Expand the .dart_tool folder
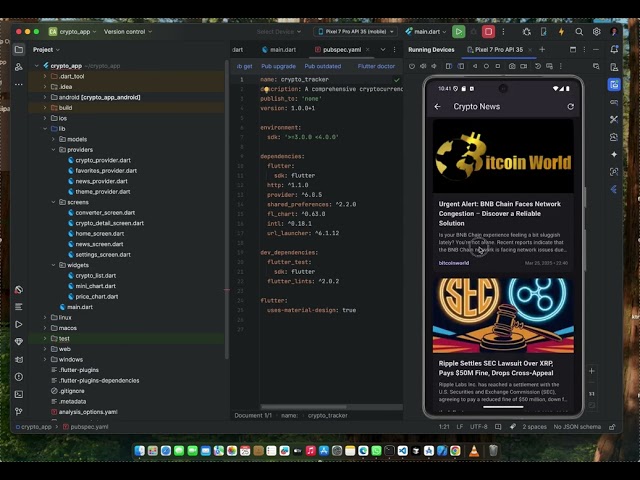Viewport: 640px width, 480px height. point(45,76)
